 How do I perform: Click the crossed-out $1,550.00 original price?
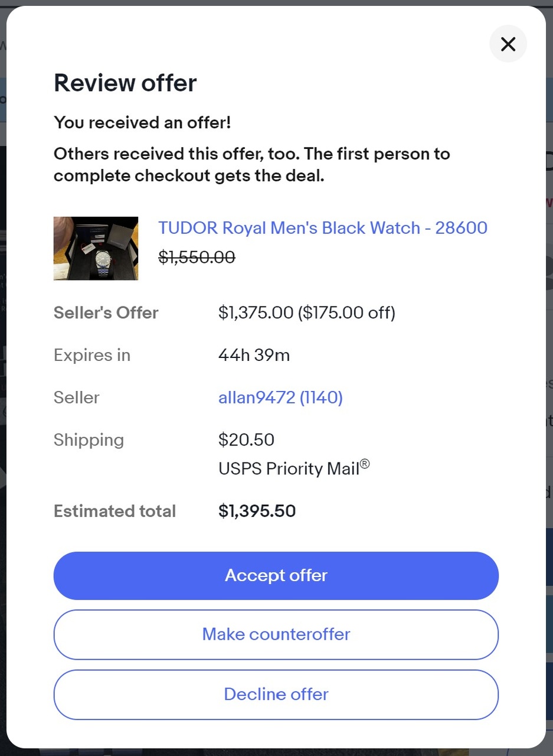pyautogui.click(x=197, y=257)
